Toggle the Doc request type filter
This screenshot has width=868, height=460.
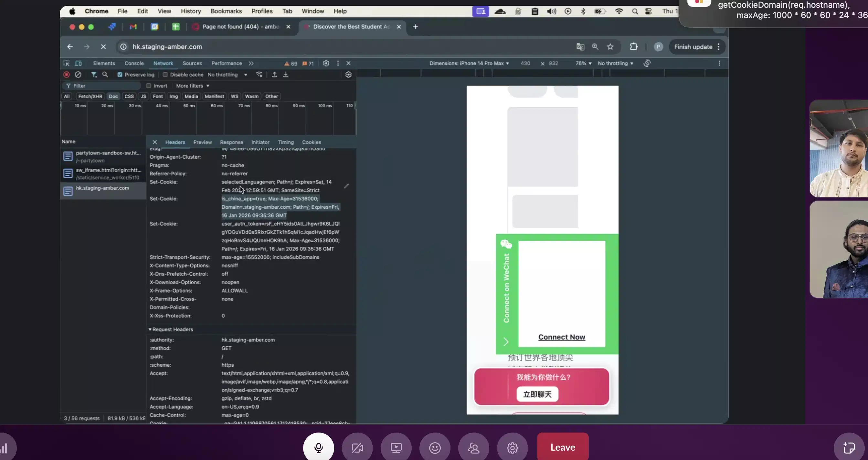[113, 96]
